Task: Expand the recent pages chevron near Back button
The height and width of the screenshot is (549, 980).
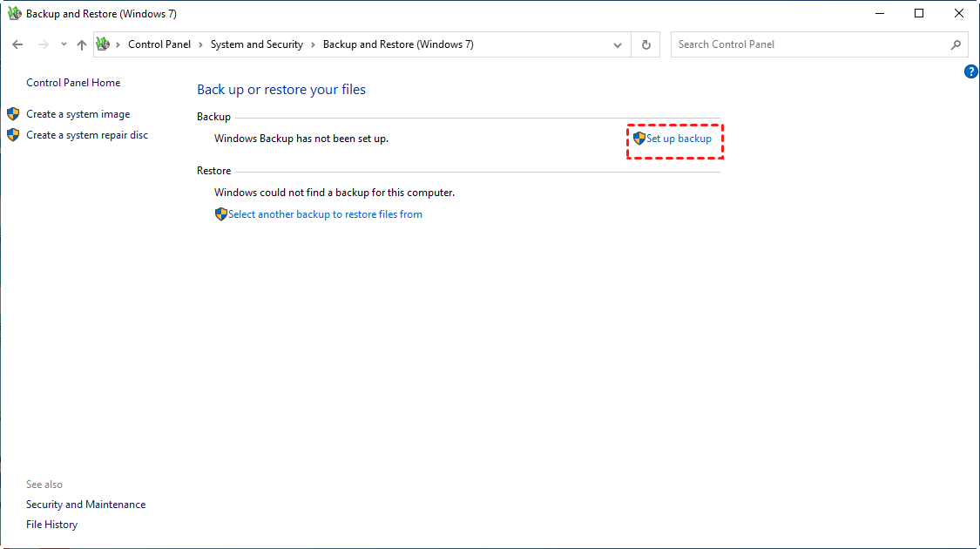Action: coord(63,44)
